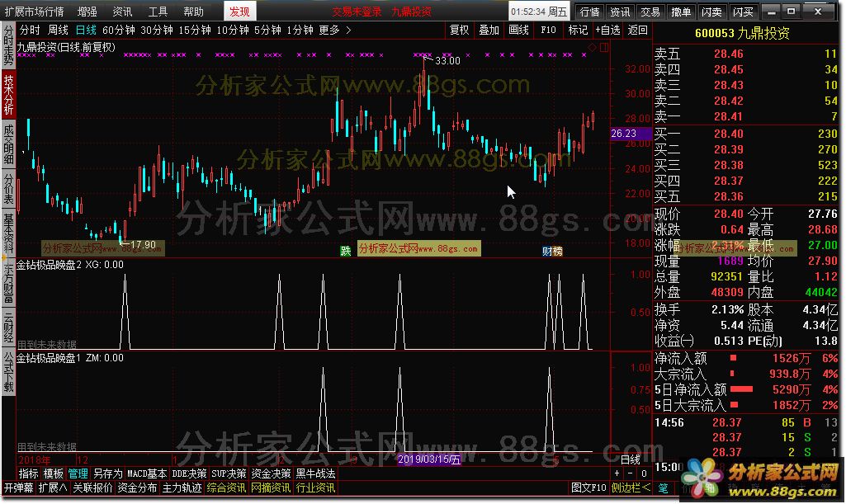846x504 pixels.
Task: Open 综合资讯 tab
Action: pyautogui.click(x=227, y=488)
